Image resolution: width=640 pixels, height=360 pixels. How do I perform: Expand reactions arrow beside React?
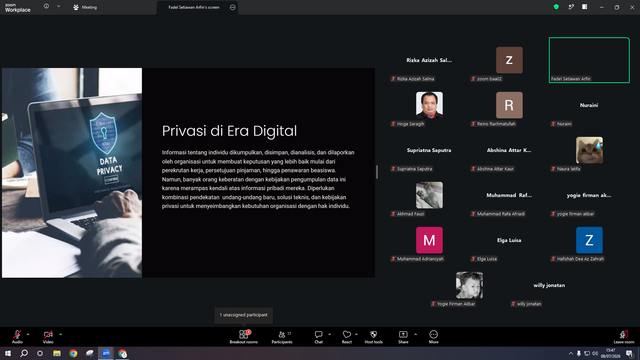(356, 334)
